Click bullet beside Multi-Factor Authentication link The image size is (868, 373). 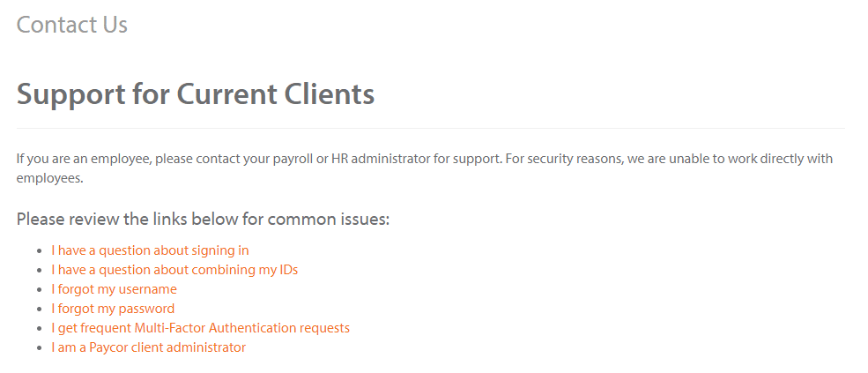40,329
